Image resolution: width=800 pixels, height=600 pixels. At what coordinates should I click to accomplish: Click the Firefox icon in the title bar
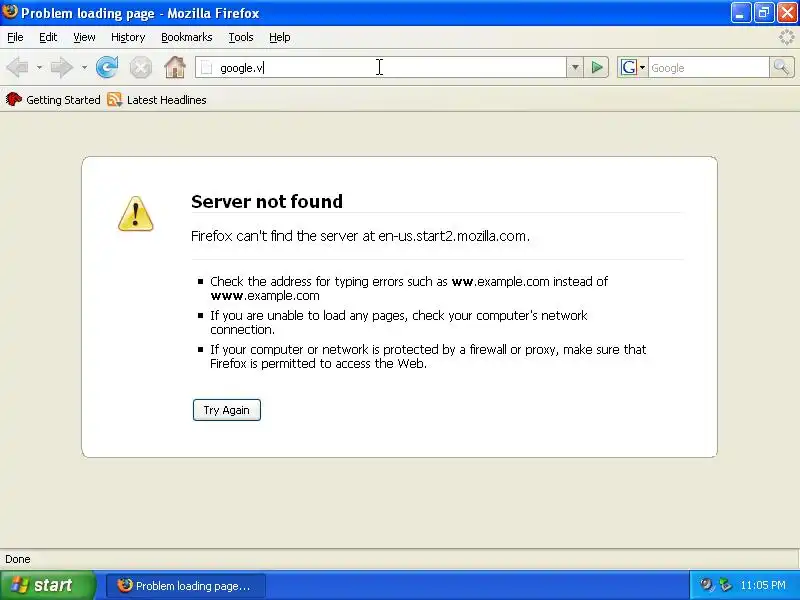pos(10,12)
